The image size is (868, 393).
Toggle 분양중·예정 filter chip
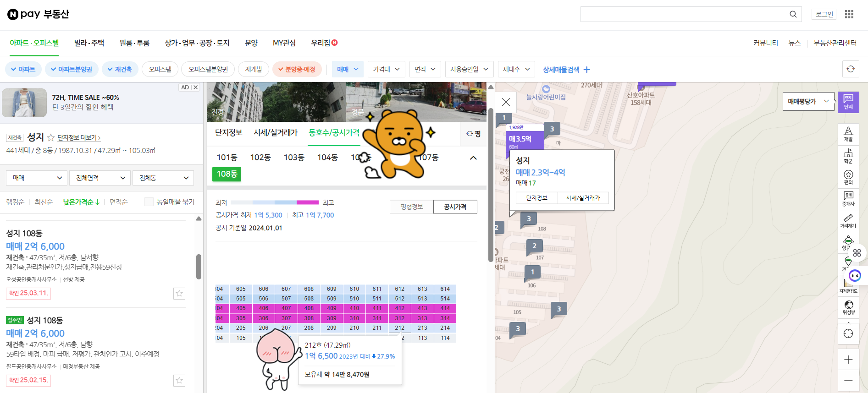coord(297,69)
